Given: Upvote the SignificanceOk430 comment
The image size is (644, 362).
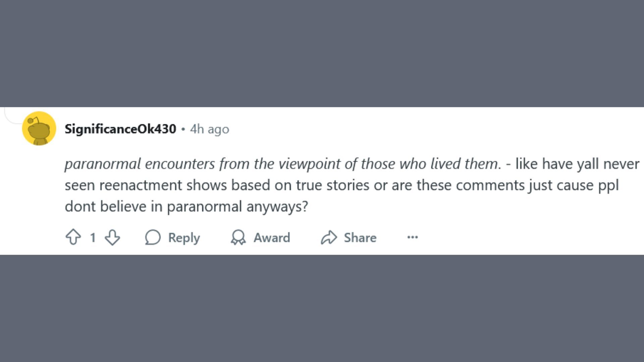Looking at the screenshot, I should click(73, 237).
